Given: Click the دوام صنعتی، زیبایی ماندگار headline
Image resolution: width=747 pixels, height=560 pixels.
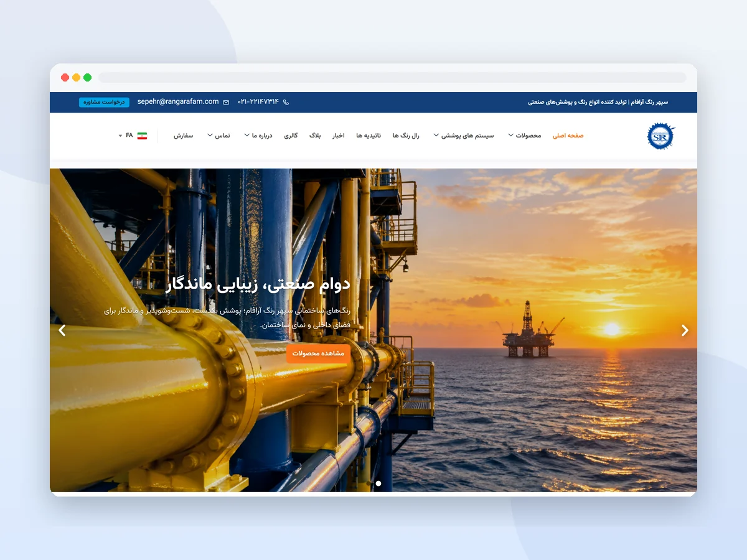Looking at the screenshot, I should (x=259, y=284).
